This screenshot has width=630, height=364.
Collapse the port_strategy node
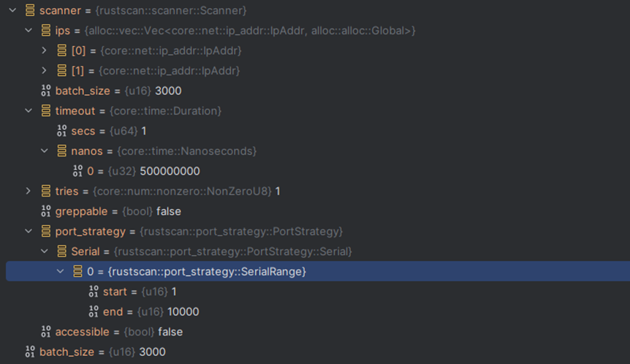coord(28,231)
